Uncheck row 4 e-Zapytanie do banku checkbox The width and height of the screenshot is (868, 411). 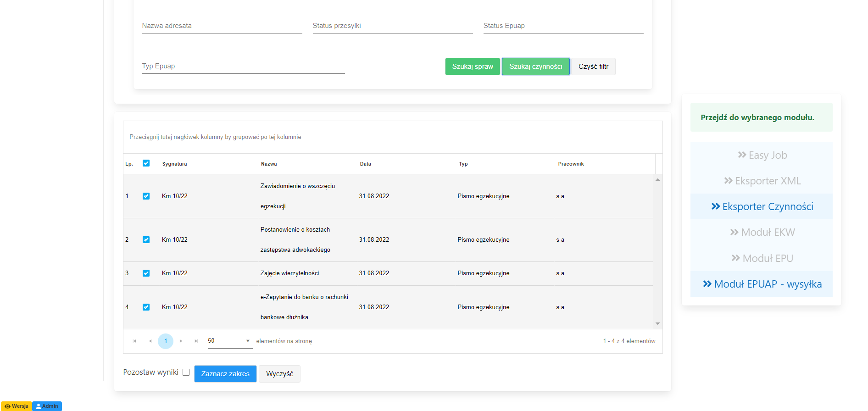(x=146, y=307)
